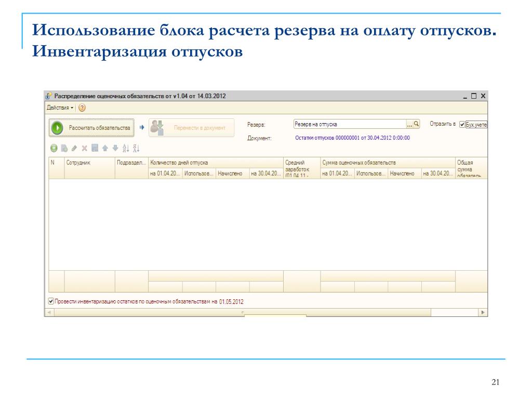
Task: Edit row with the pencil icon
Action: 74,148
